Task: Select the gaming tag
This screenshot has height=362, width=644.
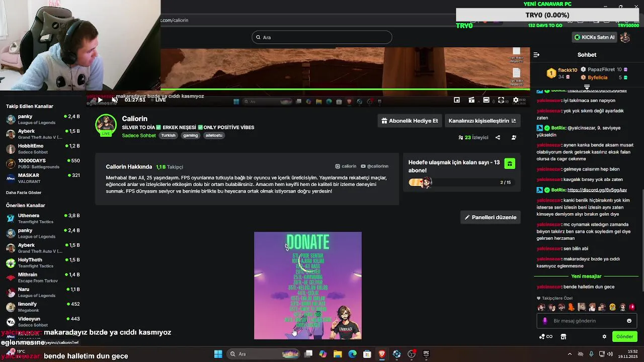Action: pos(190,135)
